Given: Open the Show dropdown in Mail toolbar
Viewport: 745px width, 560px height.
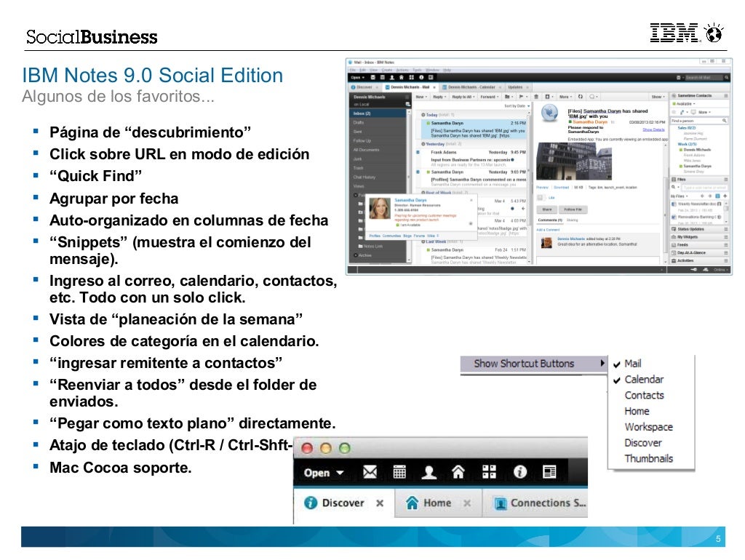Looking at the screenshot, I should pos(658,97).
